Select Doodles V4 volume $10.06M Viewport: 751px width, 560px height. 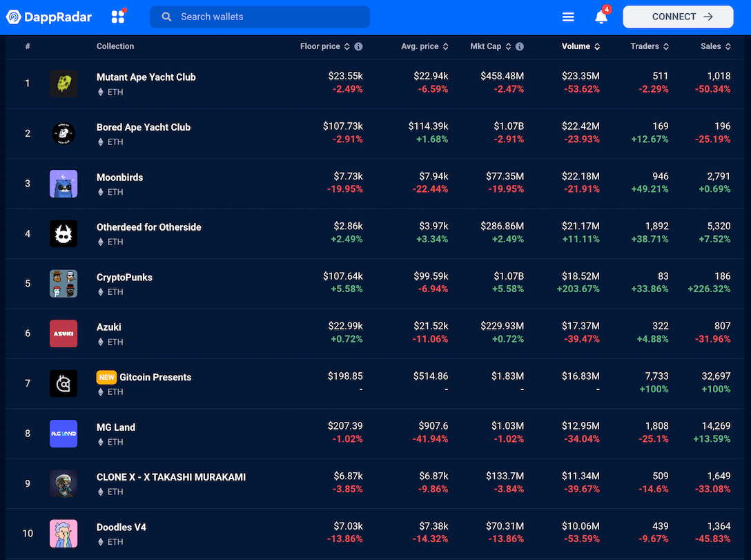point(581,526)
